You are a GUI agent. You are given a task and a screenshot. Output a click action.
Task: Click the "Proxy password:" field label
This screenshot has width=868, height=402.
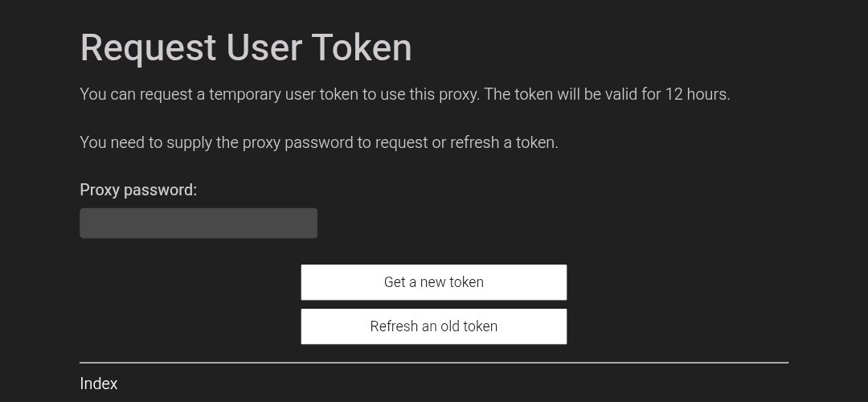(x=138, y=191)
